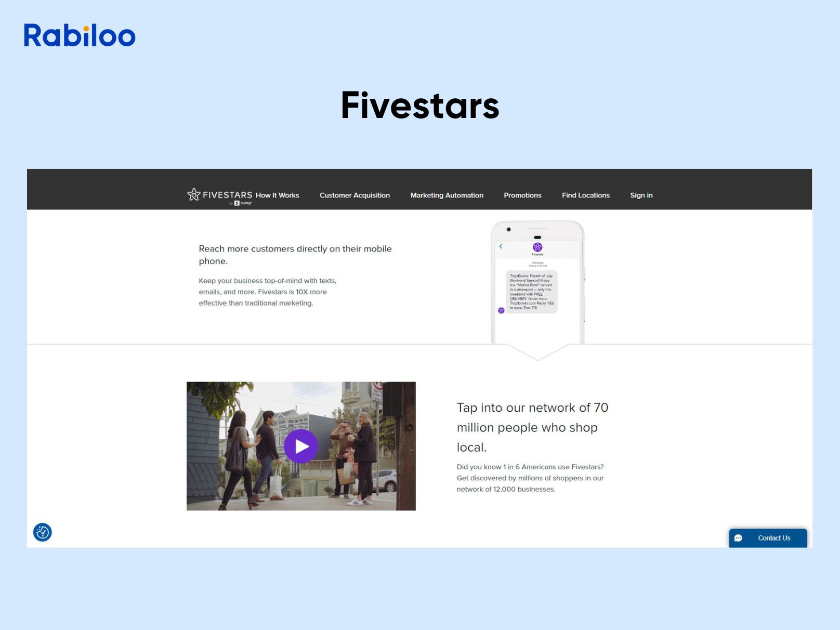This screenshot has height=630, width=840.
Task: Click the "Tap into our network" heading
Action: tap(532, 427)
